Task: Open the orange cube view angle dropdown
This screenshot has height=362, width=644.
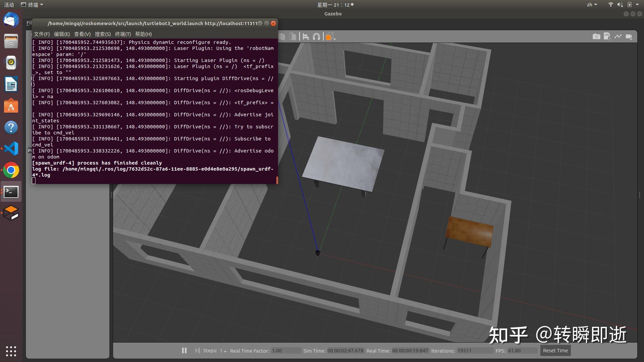Action: [x=330, y=37]
